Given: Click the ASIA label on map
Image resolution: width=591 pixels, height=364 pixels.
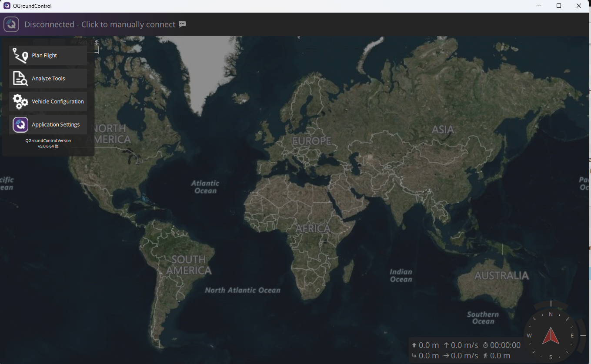Looking at the screenshot, I should coord(443,130).
